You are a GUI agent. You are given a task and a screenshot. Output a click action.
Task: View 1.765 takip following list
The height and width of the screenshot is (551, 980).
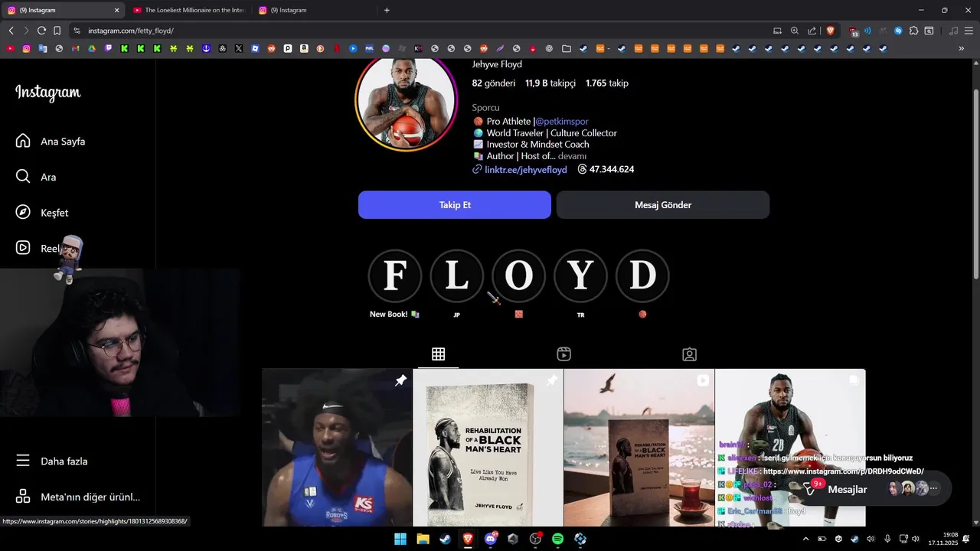click(606, 83)
